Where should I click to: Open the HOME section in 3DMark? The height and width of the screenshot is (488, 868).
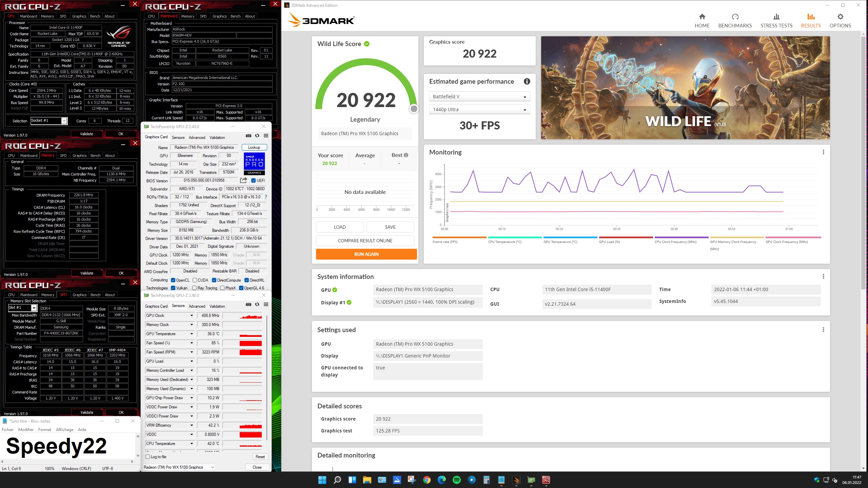(x=702, y=21)
